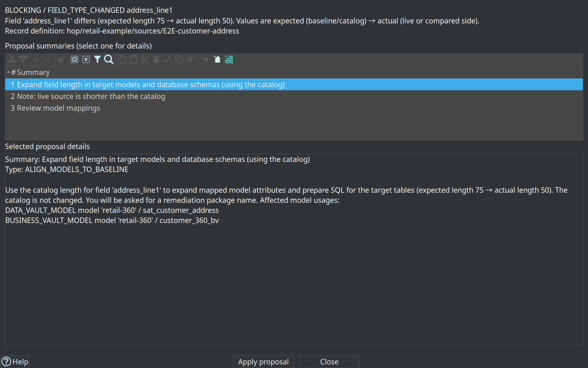Click the move row up arrow
The width and height of the screenshot is (588, 368).
(36, 59)
